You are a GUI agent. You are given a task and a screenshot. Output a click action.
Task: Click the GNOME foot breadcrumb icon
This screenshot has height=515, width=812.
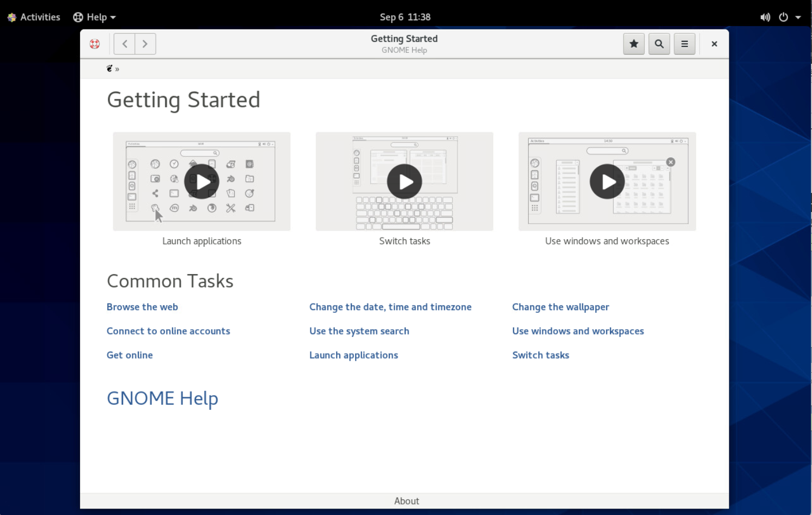[109, 69]
